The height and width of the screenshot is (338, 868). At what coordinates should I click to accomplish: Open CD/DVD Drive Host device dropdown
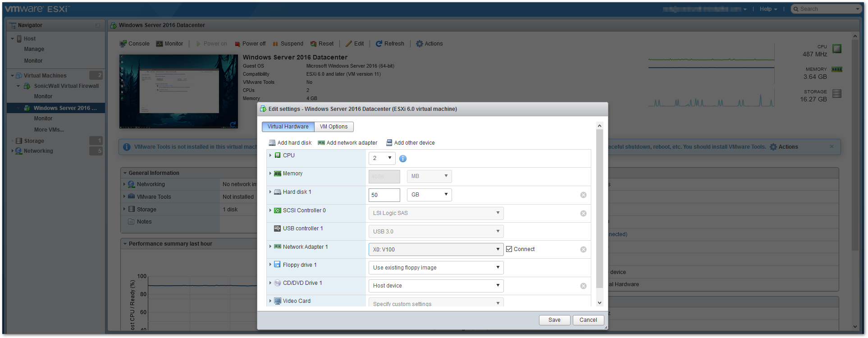(436, 286)
